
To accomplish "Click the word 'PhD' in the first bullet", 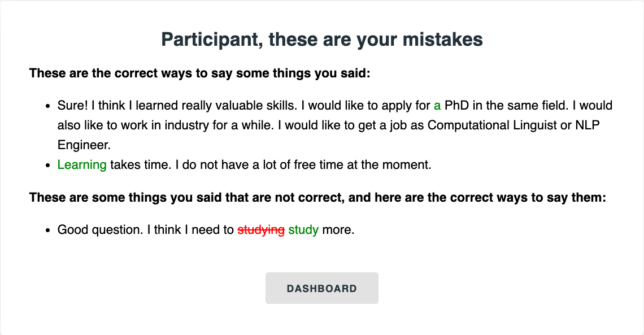I will tap(456, 106).
